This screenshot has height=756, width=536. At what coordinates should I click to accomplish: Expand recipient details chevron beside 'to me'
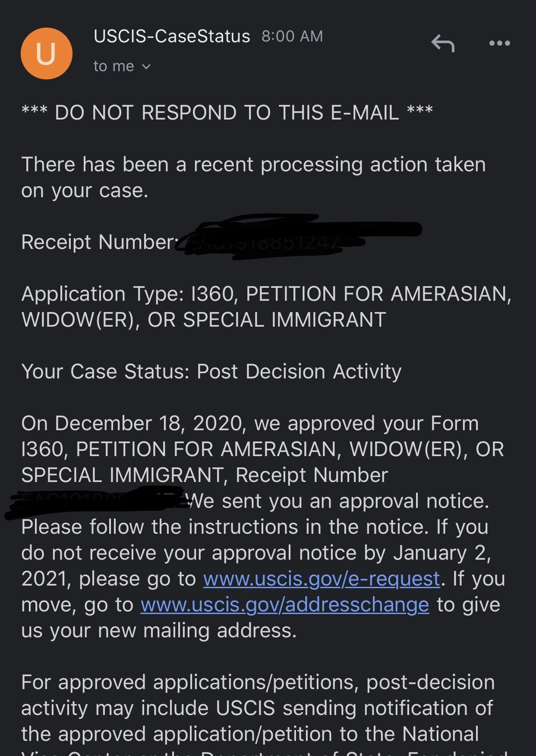(x=146, y=66)
